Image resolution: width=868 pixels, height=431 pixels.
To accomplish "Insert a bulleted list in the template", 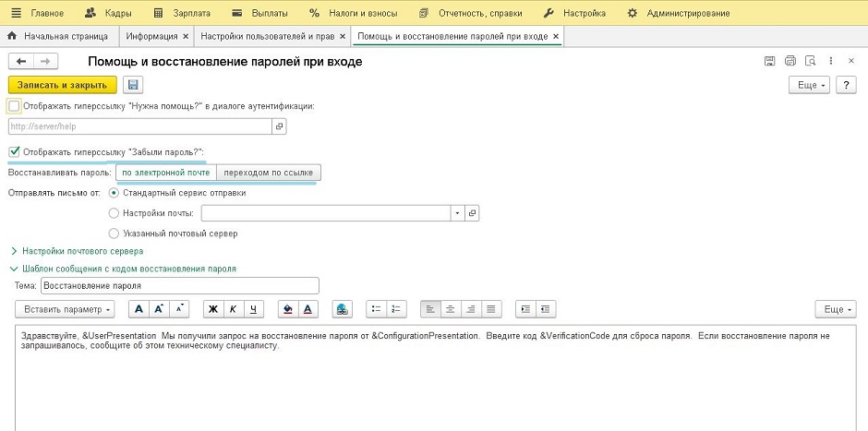I will pos(375,309).
